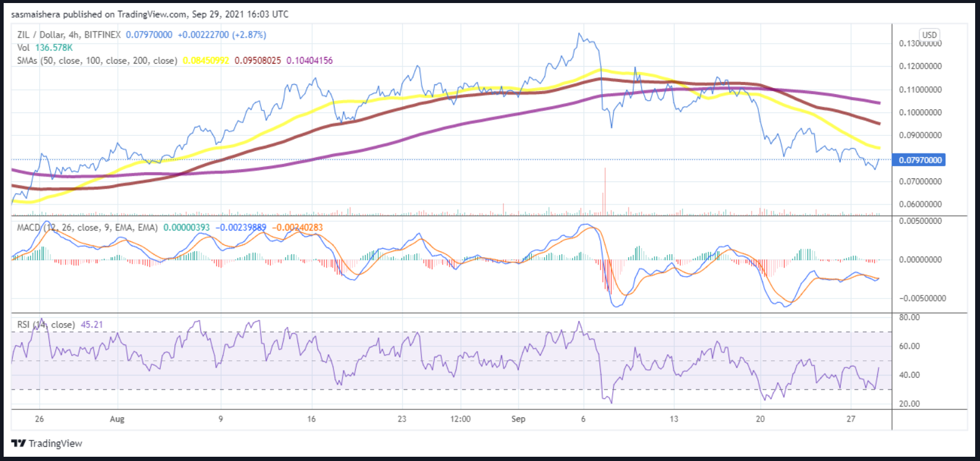Screen dimensions: 980x461
Task: Click the published-by header line
Action: point(150,14)
